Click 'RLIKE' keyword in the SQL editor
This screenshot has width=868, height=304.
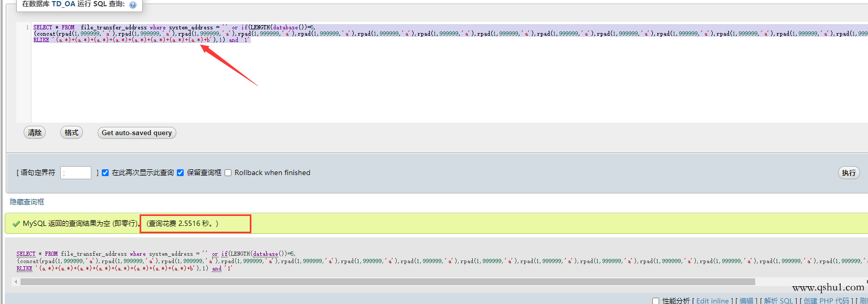[41, 40]
